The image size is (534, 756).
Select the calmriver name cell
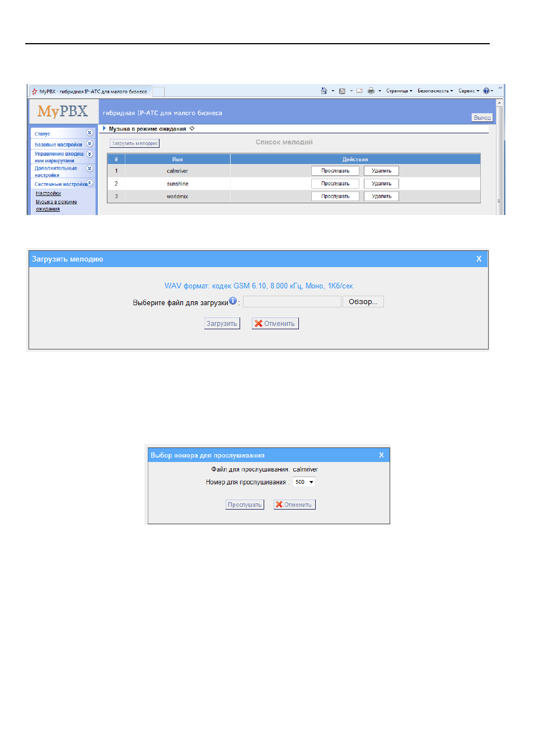point(177,171)
